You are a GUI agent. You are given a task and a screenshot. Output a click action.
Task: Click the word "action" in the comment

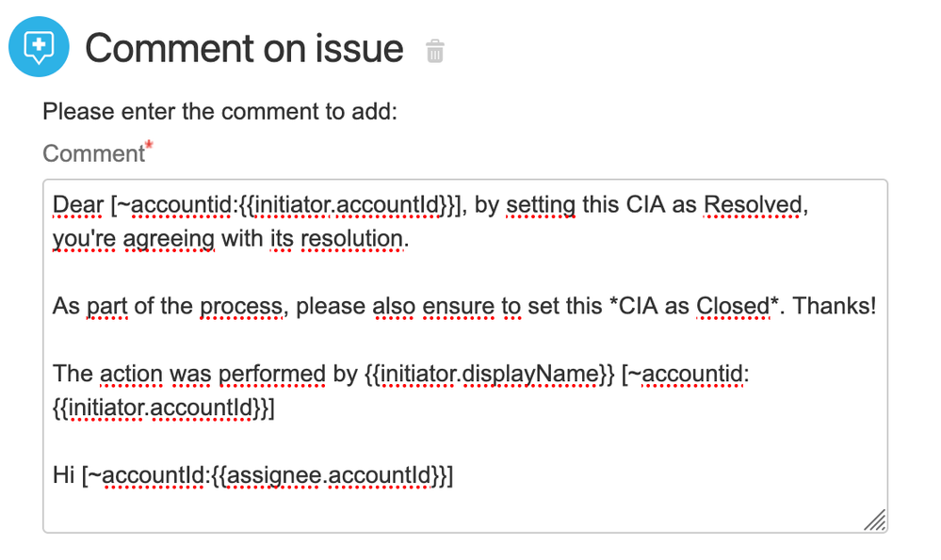(131, 374)
